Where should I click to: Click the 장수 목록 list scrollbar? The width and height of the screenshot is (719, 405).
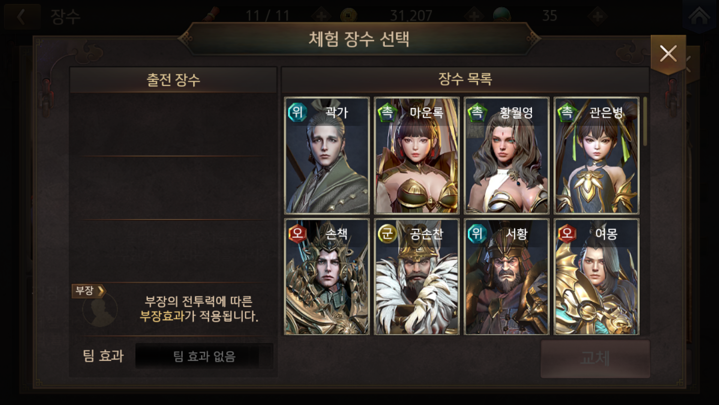coord(645,121)
